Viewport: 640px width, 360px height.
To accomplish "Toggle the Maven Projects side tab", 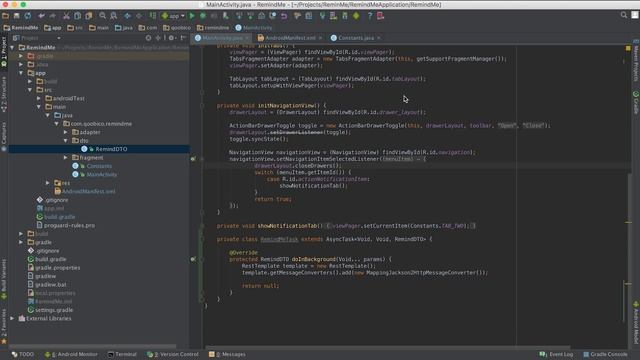I will click(x=636, y=60).
